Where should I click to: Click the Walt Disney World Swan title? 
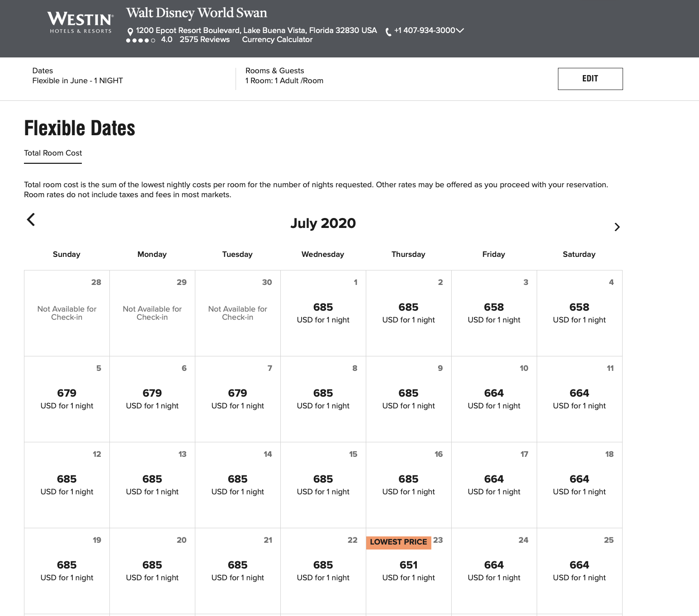(196, 13)
